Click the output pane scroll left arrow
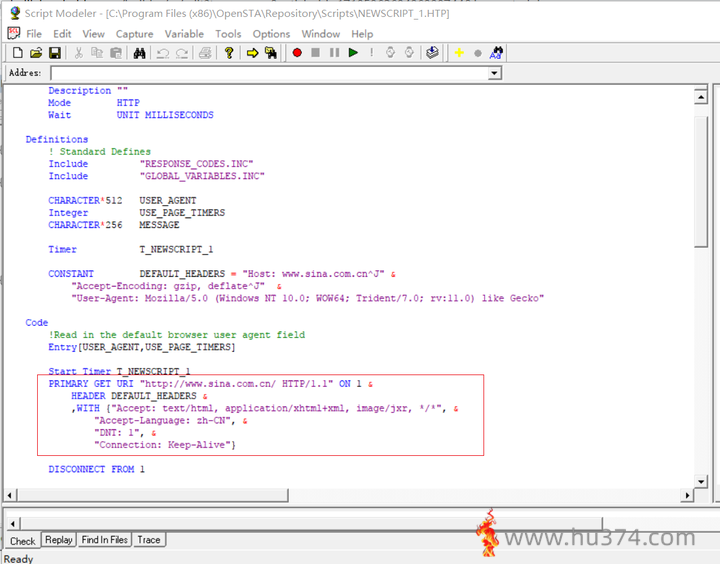720x564 pixels. pyautogui.click(x=13, y=524)
